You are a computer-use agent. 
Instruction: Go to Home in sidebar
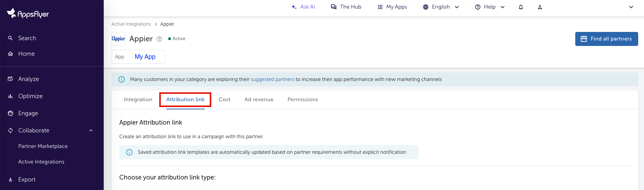click(26, 54)
